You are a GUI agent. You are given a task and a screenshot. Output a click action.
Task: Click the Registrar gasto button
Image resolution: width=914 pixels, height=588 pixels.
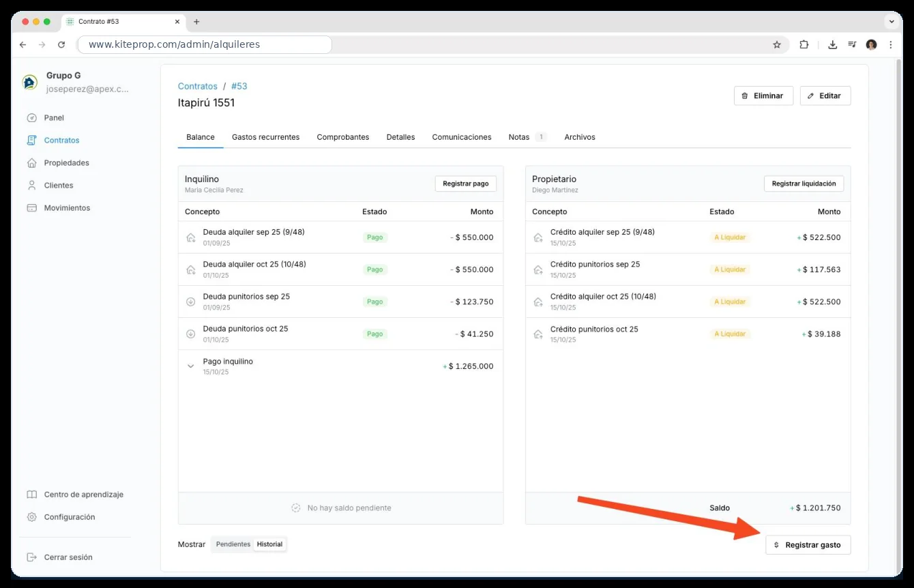(x=808, y=545)
